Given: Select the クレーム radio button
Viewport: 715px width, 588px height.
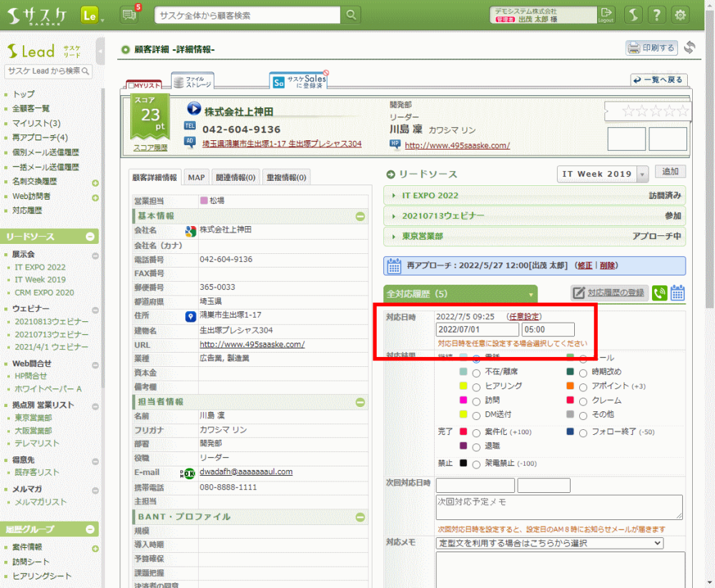Looking at the screenshot, I should [x=583, y=402].
